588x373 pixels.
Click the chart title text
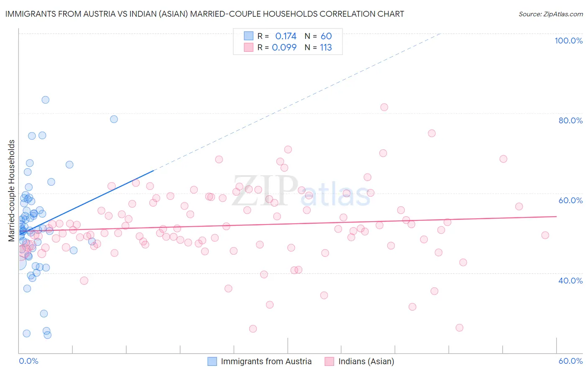click(205, 14)
